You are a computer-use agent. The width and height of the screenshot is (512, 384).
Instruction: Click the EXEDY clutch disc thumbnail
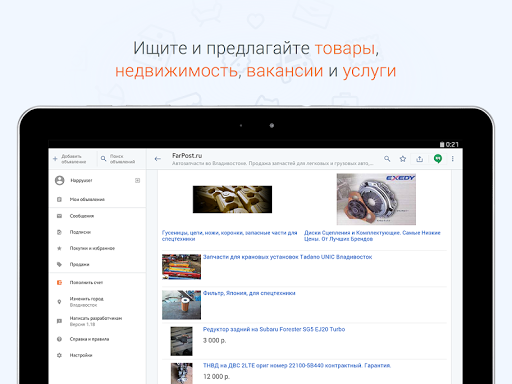coord(376,199)
